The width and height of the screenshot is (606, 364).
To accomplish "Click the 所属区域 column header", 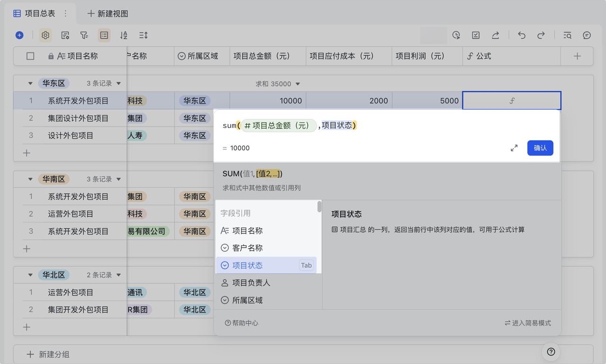I will [x=202, y=56].
